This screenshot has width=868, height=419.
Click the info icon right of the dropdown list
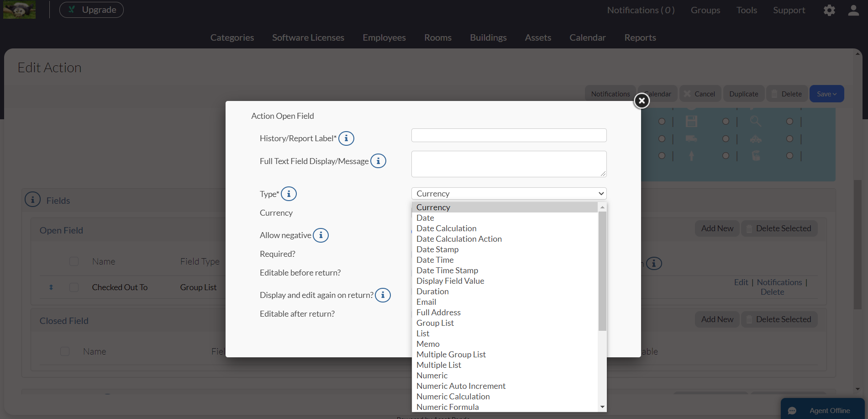click(x=654, y=263)
